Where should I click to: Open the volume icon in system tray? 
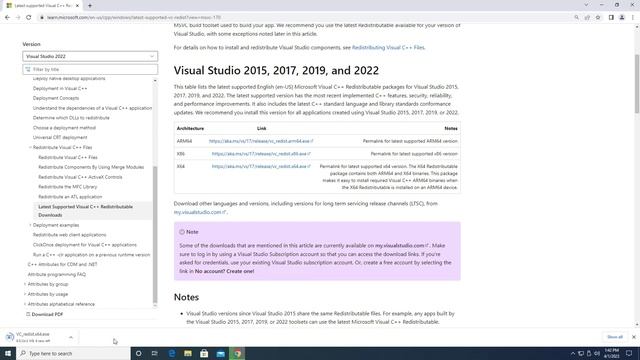(597, 353)
